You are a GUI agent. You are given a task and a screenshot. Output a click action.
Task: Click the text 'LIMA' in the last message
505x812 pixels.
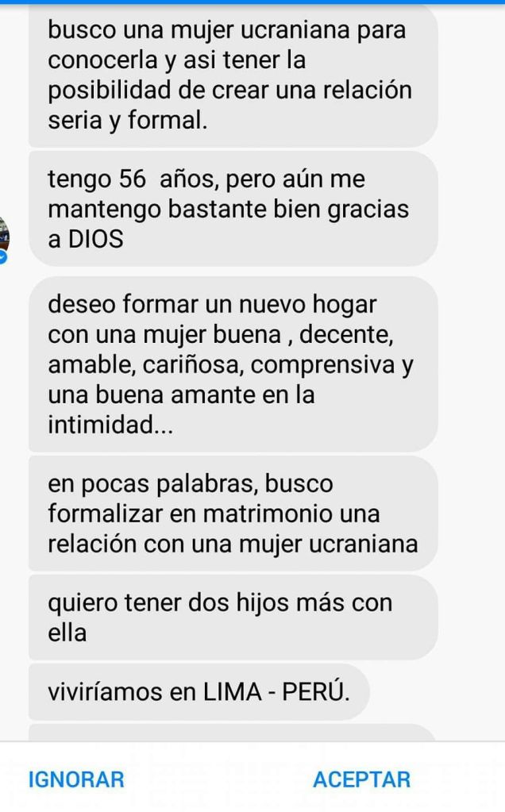point(233,692)
